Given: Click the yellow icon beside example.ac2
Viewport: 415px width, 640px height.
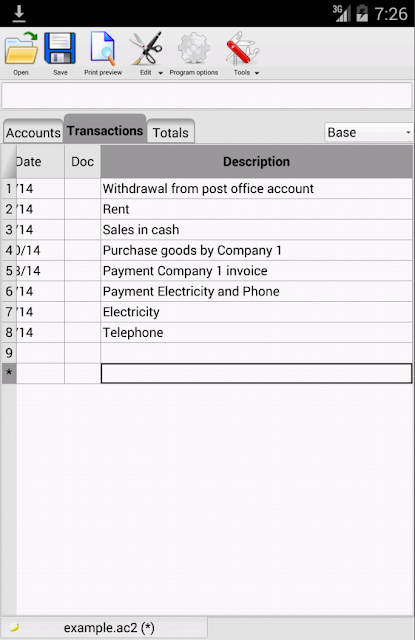Looking at the screenshot, I should pos(15,627).
